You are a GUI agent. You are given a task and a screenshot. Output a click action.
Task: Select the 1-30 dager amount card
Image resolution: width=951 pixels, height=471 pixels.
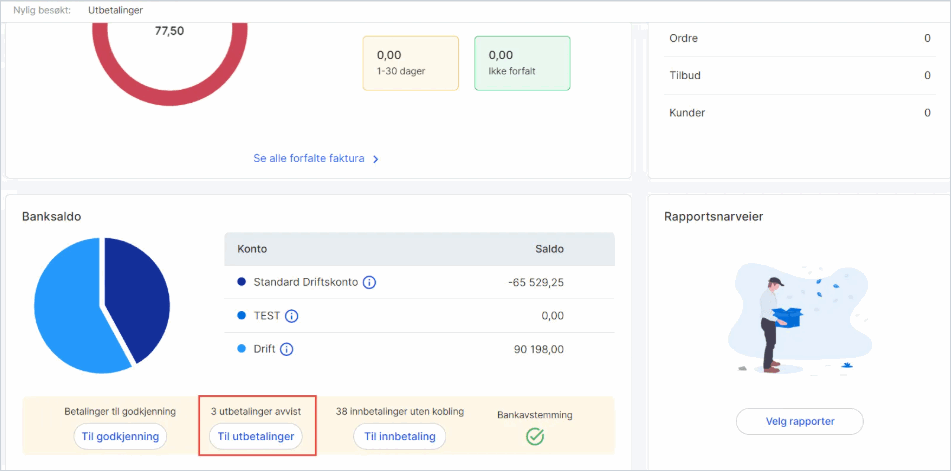pyautogui.click(x=411, y=63)
